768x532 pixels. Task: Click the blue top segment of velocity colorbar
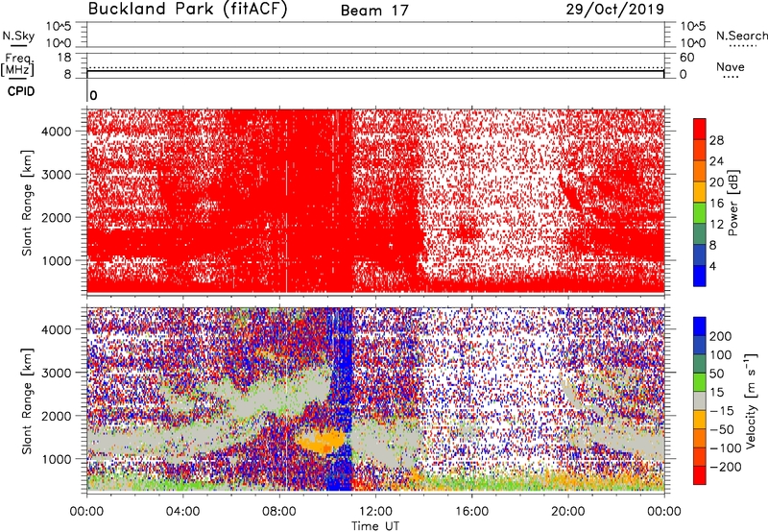[x=700, y=326]
